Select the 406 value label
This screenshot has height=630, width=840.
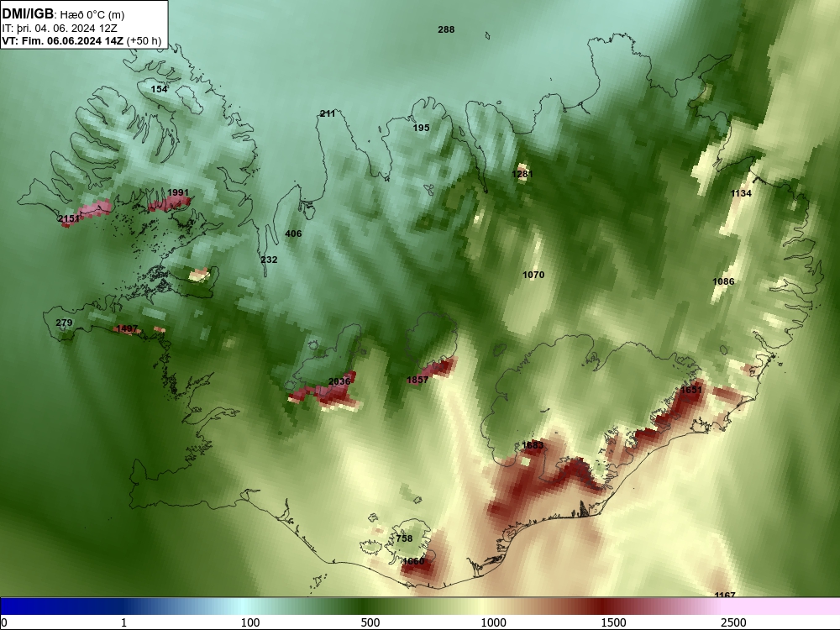pyautogui.click(x=293, y=234)
